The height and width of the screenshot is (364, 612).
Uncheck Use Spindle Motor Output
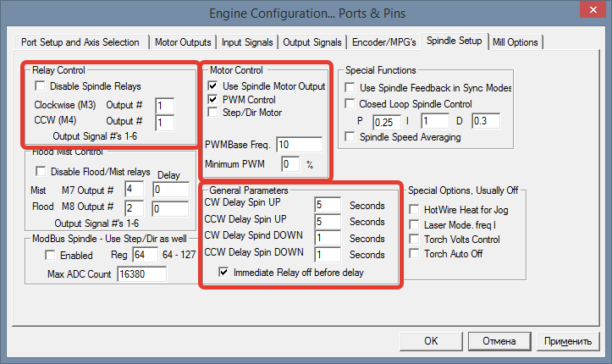pyautogui.click(x=212, y=85)
